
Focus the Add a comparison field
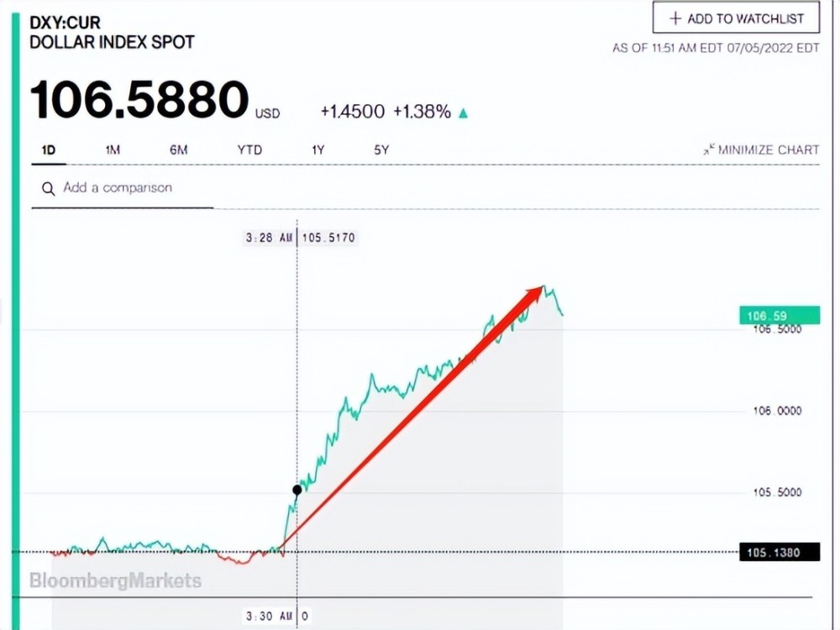pos(122,188)
